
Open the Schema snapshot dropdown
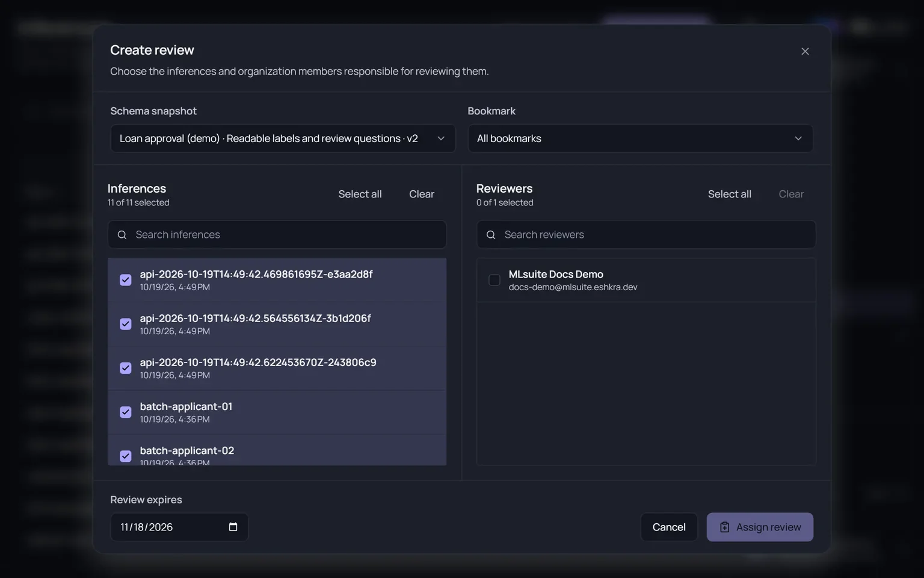(283, 138)
